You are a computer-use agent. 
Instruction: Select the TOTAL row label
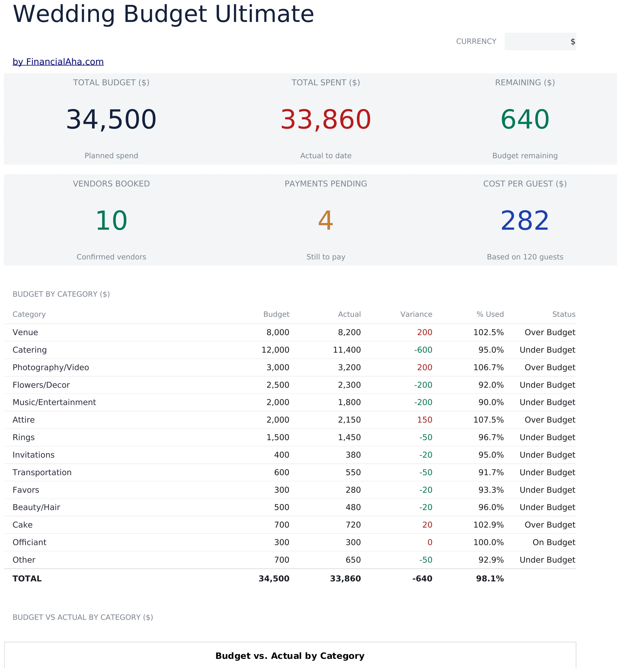tap(27, 579)
